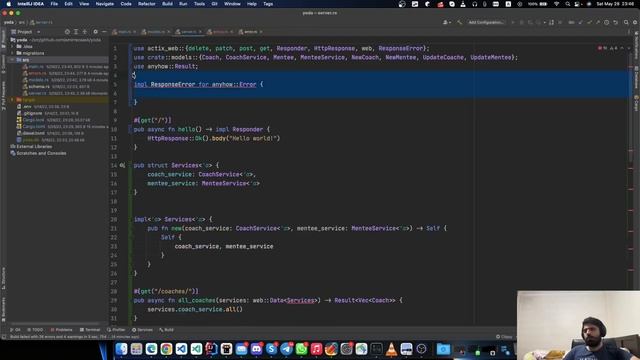Open IDE settings gear in toolbar
The width and height of the screenshot is (640, 360).
coord(635,22)
